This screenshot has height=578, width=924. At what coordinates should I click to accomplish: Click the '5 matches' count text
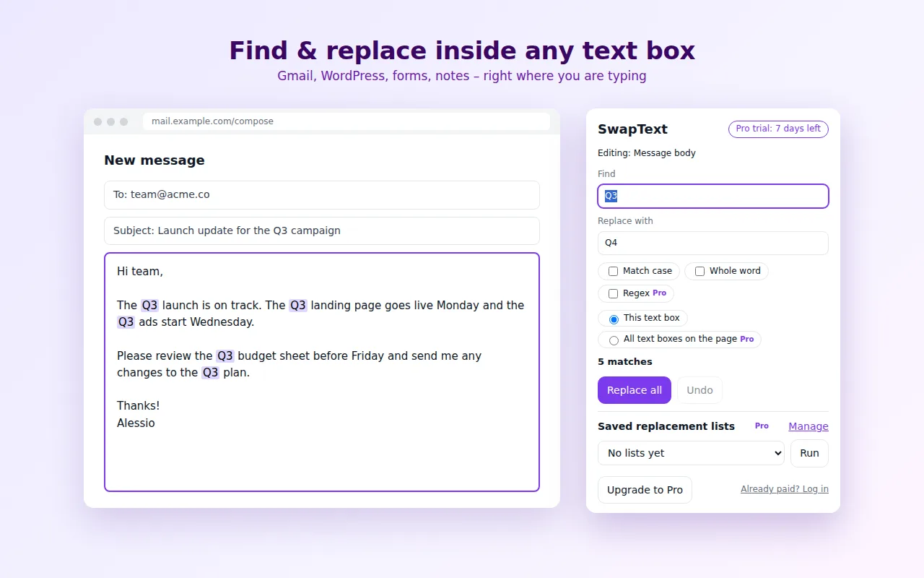click(x=625, y=361)
